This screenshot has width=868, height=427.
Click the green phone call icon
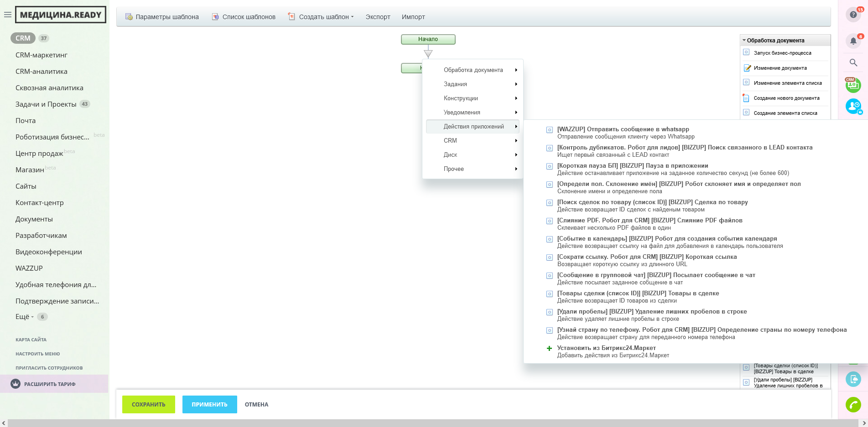(x=853, y=405)
